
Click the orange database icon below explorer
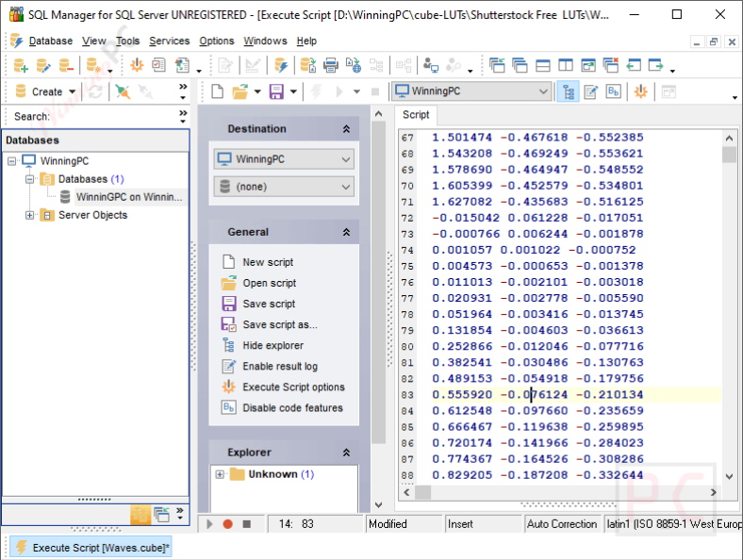(140, 514)
